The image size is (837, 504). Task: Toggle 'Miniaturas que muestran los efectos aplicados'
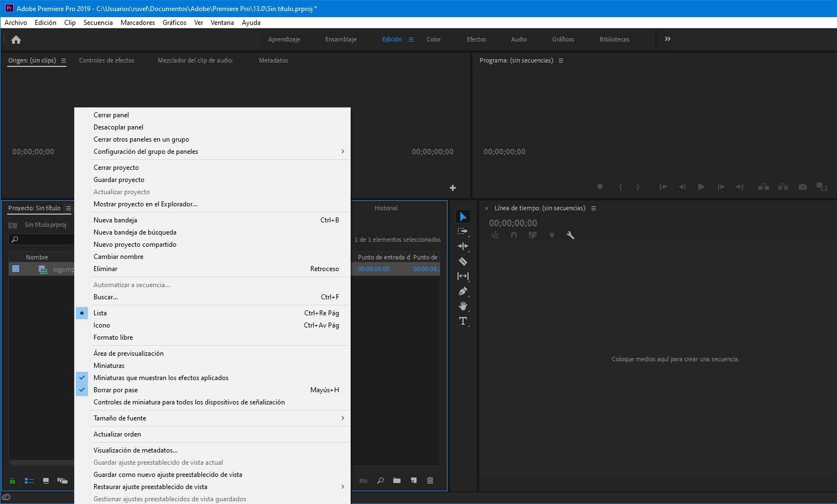[x=160, y=378]
